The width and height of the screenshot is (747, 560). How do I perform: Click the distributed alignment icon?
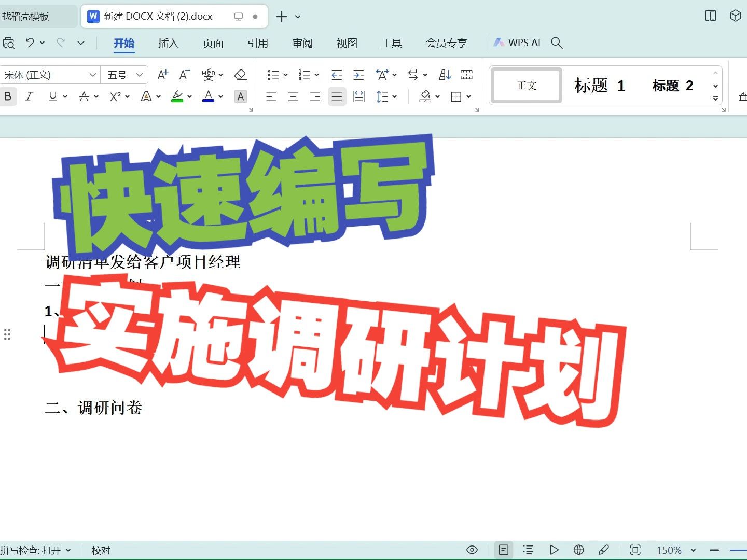(x=359, y=97)
